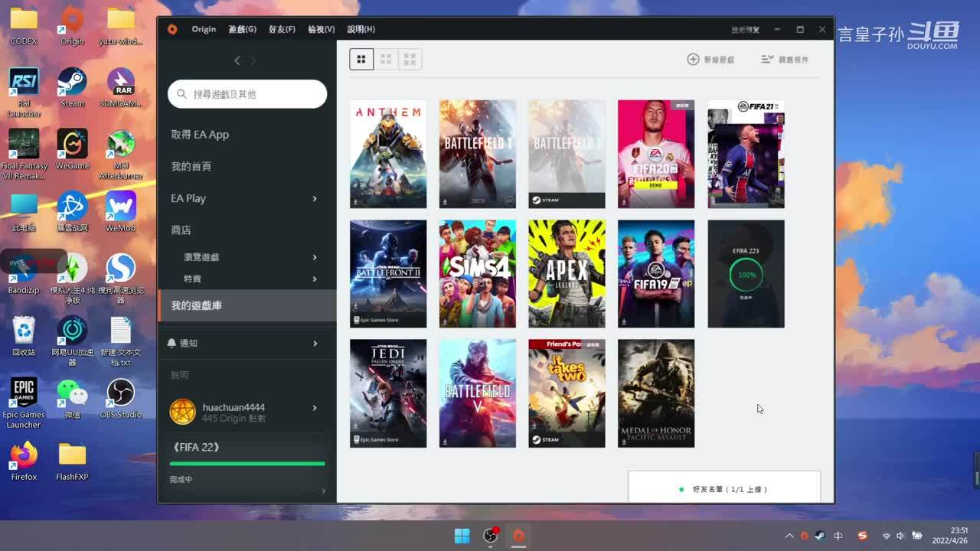980x551 pixels.
Task: Open the Battlefield V tile
Action: point(478,393)
